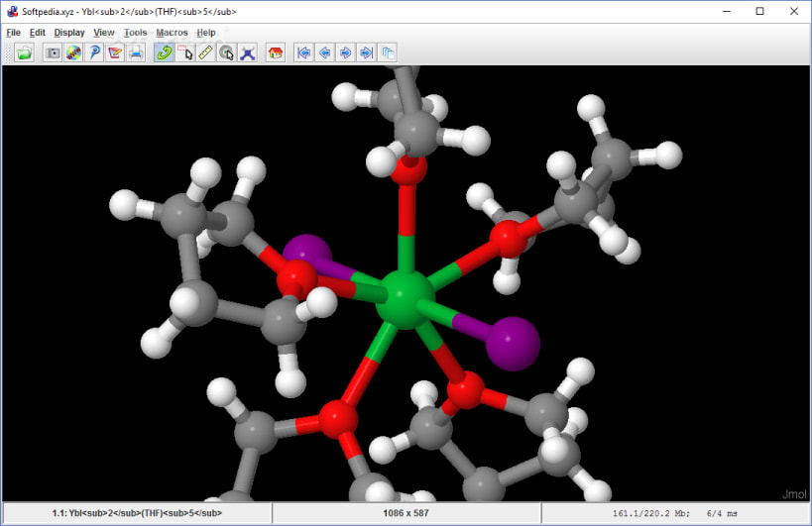Jump to last frame arrow
812x526 pixels.
(x=366, y=53)
